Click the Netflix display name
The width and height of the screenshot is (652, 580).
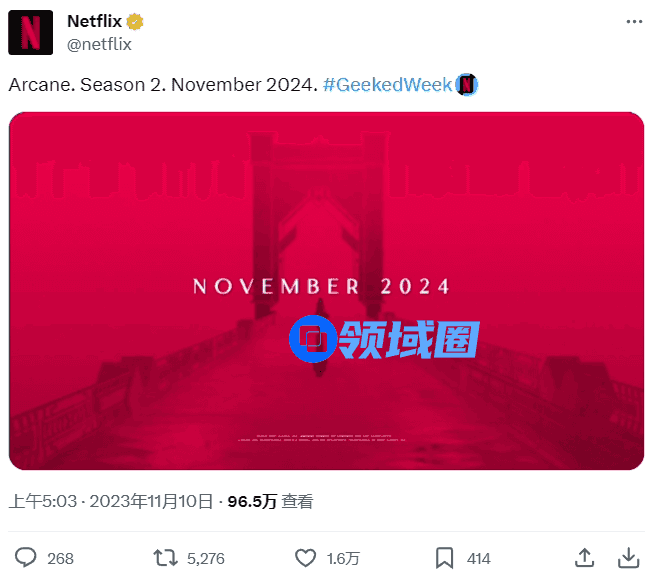[x=94, y=21]
